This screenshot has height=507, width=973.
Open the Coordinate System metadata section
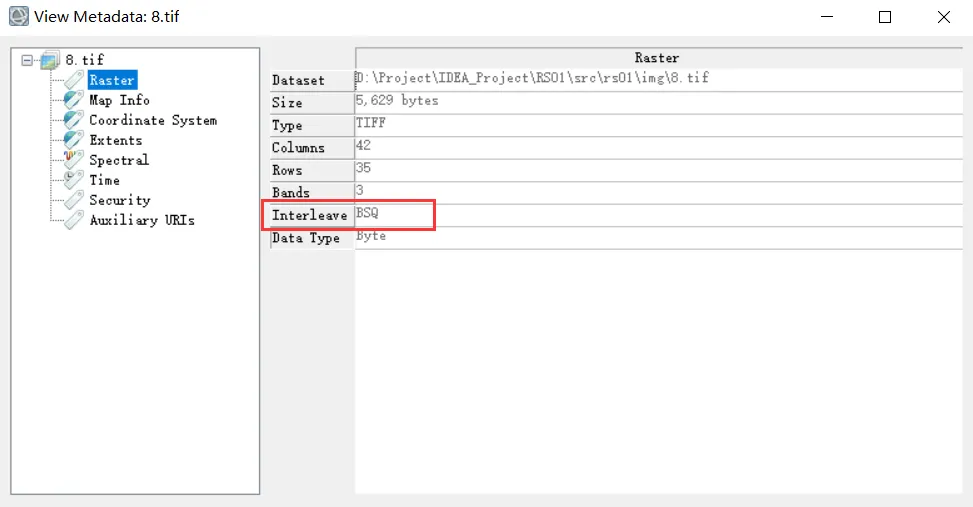coord(152,120)
